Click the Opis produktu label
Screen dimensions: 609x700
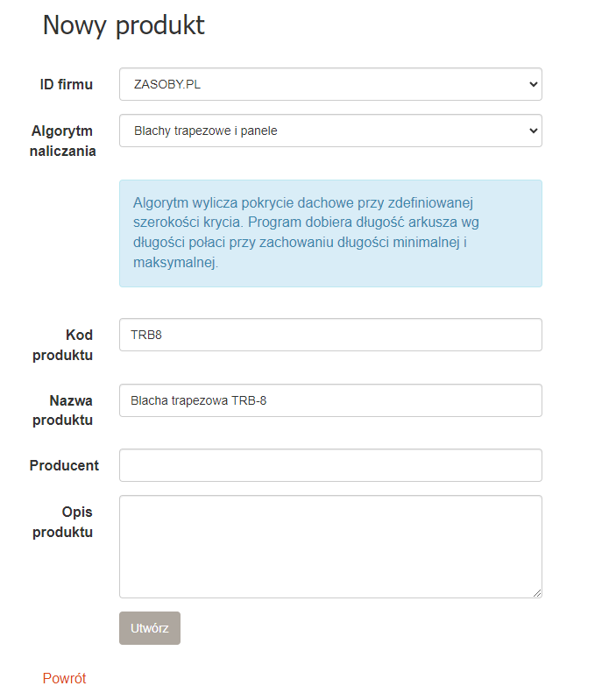pos(64,521)
